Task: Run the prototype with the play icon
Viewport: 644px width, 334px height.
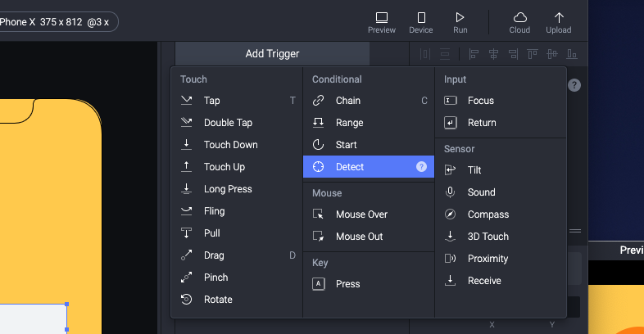Action: pos(460,23)
